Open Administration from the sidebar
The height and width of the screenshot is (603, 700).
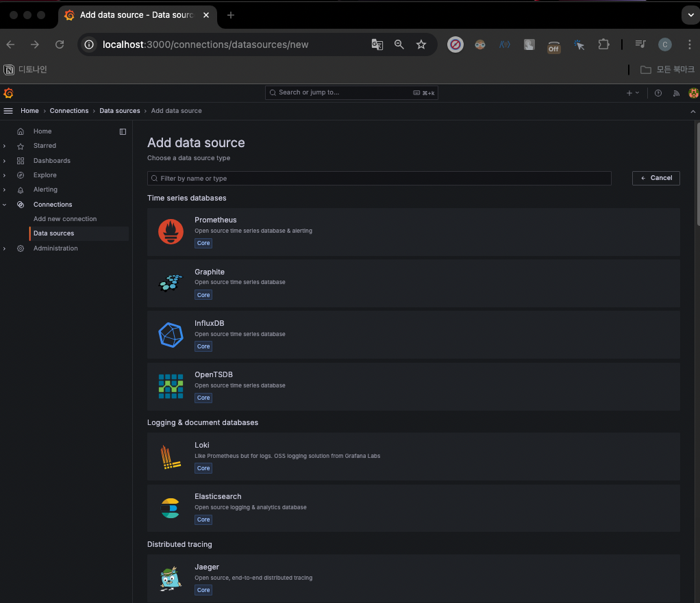pos(55,248)
